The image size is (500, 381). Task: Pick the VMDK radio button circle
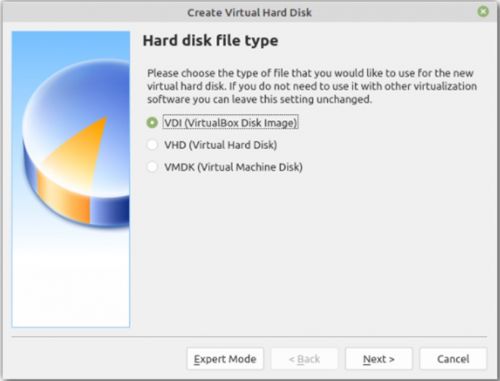click(152, 167)
